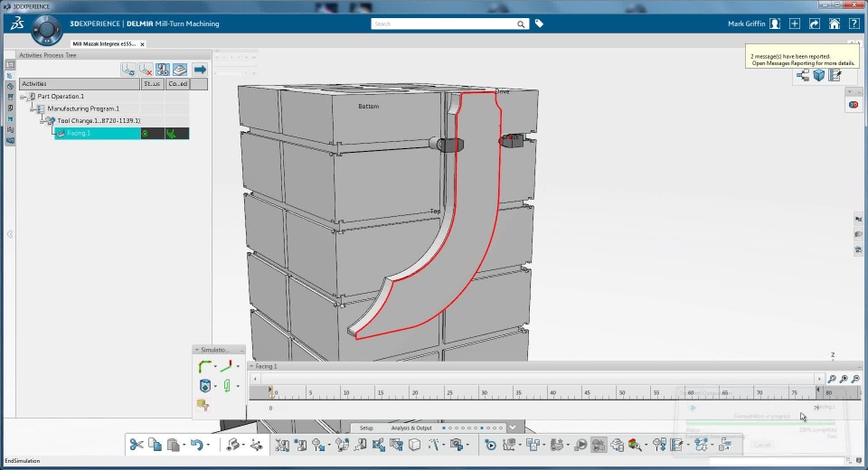Click the timeline scroll left arrow

click(x=255, y=380)
